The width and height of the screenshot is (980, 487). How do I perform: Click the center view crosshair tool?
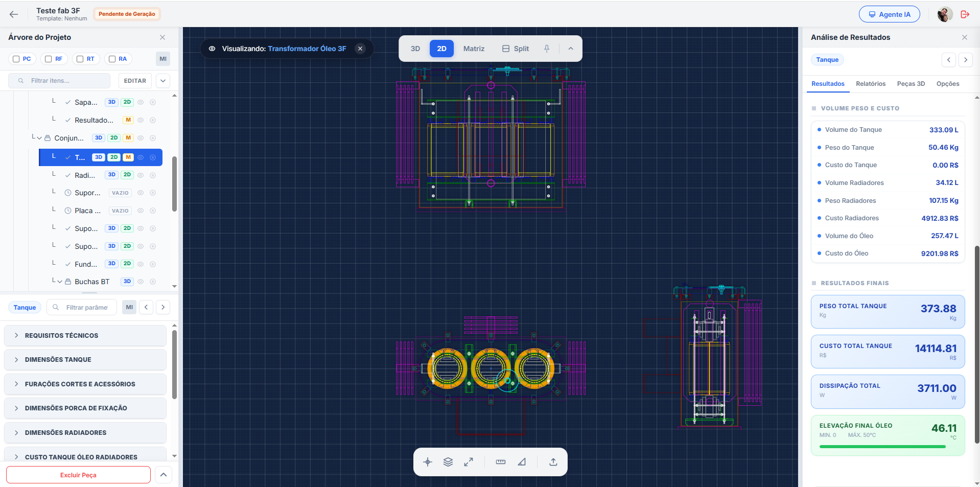click(x=428, y=462)
